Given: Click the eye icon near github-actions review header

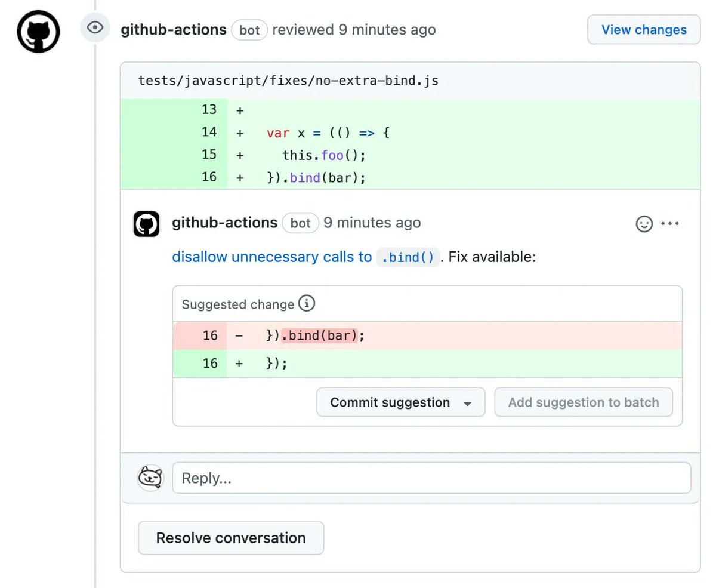Looking at the screenshot, I should click(x=94, y=27).
